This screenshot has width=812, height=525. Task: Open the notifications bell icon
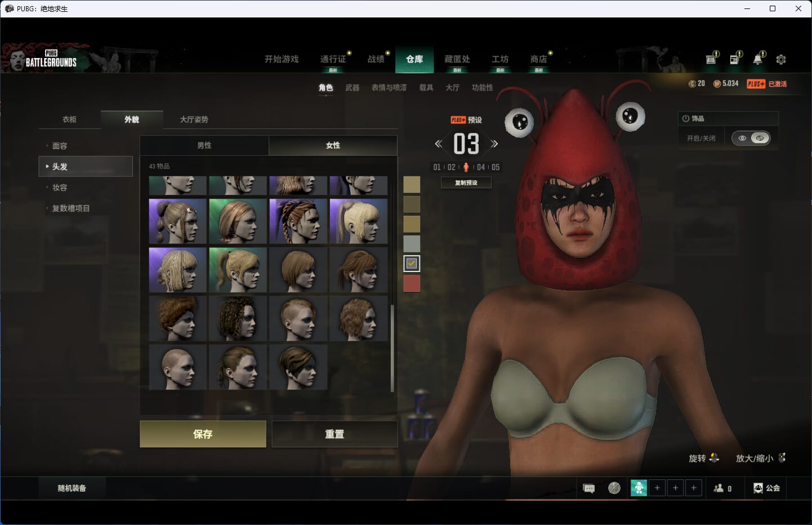click(x=758, y=59)
